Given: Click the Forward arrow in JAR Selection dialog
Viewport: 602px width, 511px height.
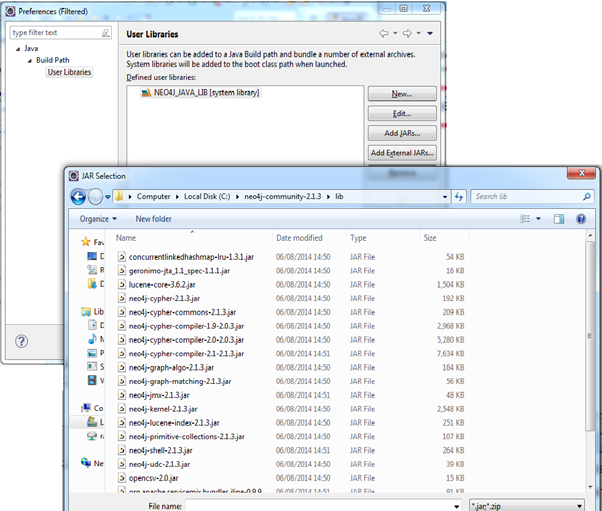Looking at the screenshot, I should [x=95, y=197].
